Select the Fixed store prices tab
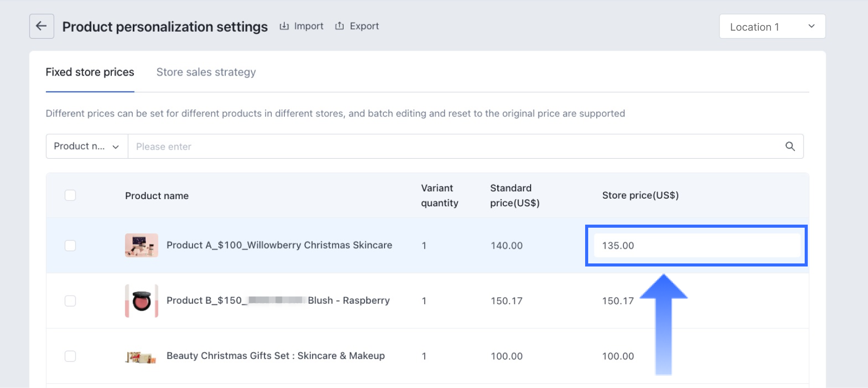Screen dimensions: 868x388 [90, 72]
